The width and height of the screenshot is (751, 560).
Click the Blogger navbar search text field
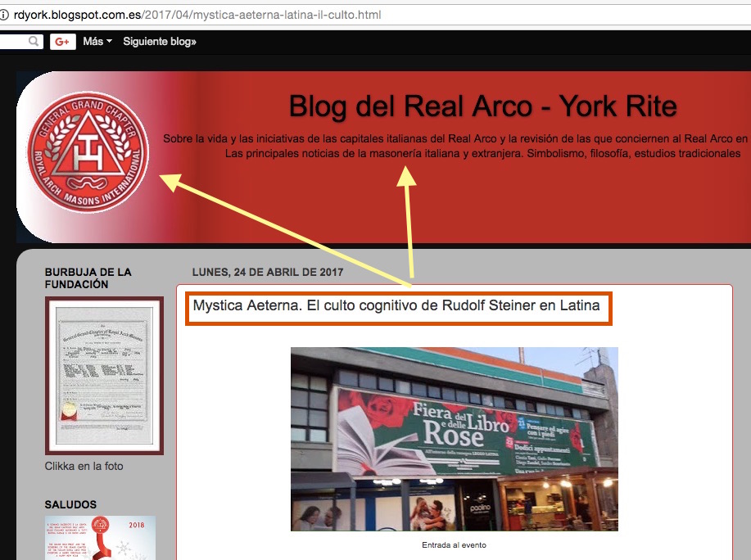pos(12,41)
